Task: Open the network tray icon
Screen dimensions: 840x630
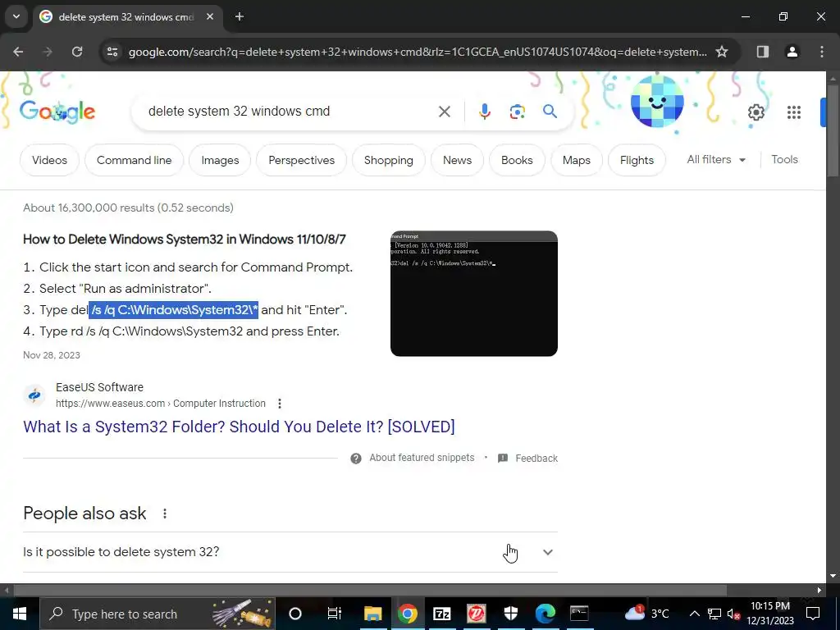Action: (x=714, y=614)
